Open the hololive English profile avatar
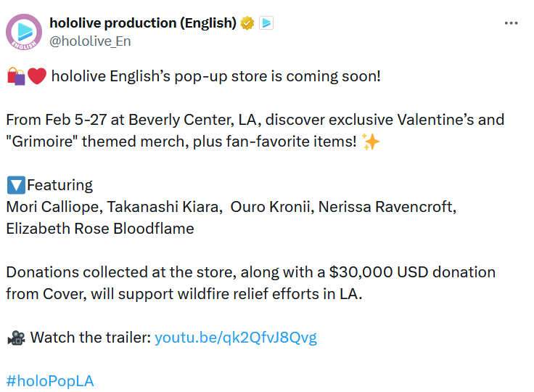 pyautogui.click(x=24, y=32)
